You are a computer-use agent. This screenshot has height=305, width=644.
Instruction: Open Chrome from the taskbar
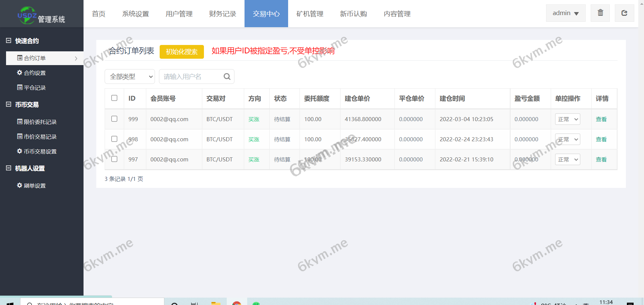point(236,304)
